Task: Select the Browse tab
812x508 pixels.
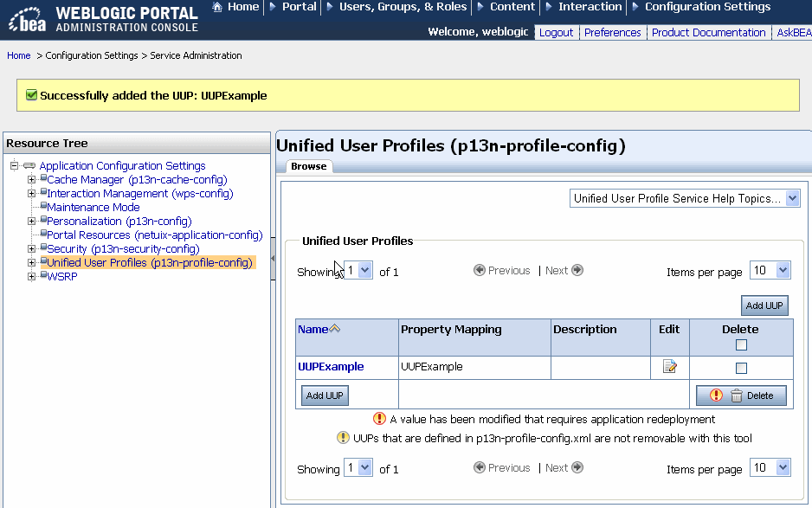Action: tap(309, 166)
